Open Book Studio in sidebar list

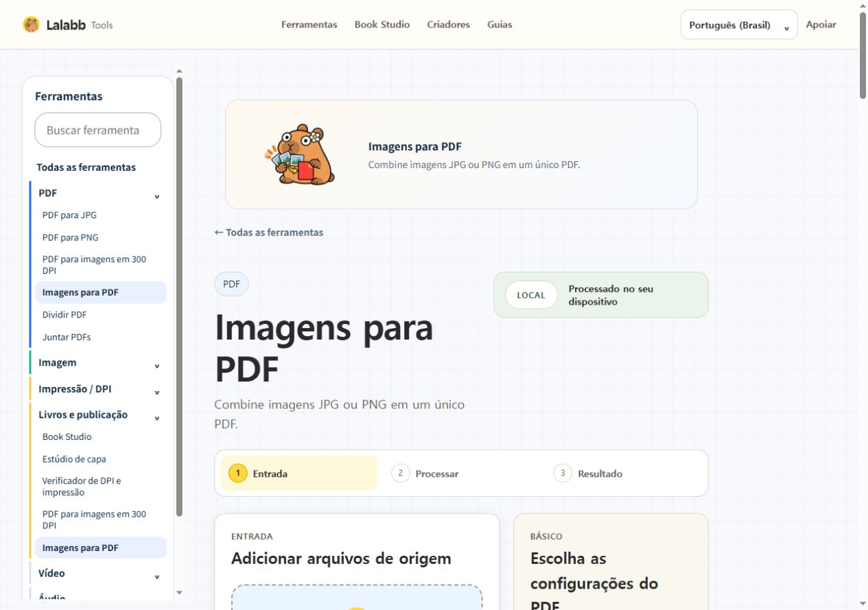(67, 437)
